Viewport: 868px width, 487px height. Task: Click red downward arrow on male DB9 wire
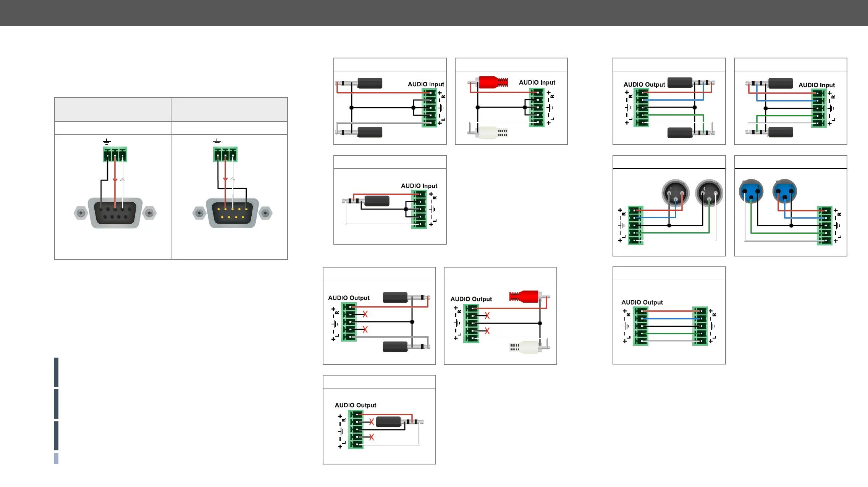pyautogui.click(x=225, y=179)
